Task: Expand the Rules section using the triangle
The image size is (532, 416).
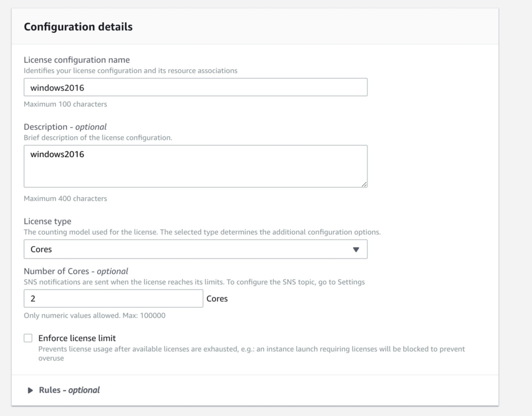Action: tap(30, 390)
